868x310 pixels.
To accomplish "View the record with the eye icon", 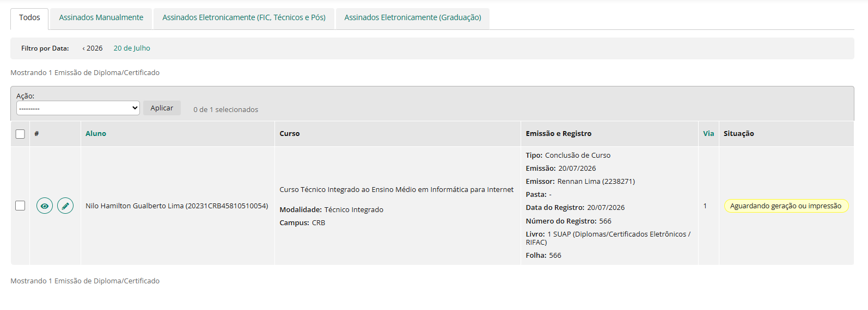I will tap(45, 206).
